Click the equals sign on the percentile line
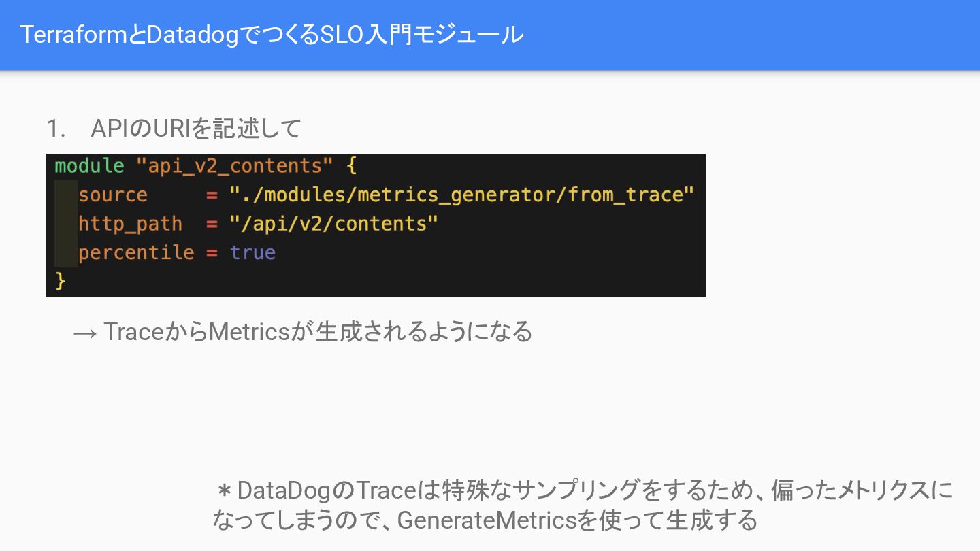This screenshot has width=980, height=551. pyautogui.click(x=212, y=253)
